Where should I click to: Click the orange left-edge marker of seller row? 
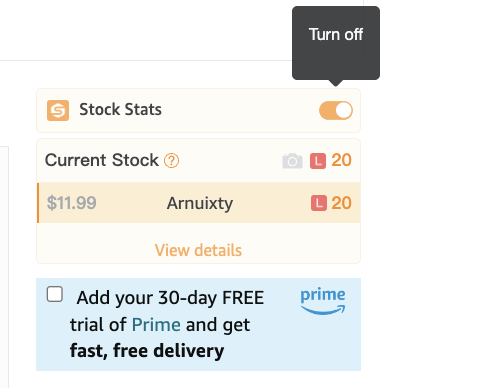click(38, 203)
